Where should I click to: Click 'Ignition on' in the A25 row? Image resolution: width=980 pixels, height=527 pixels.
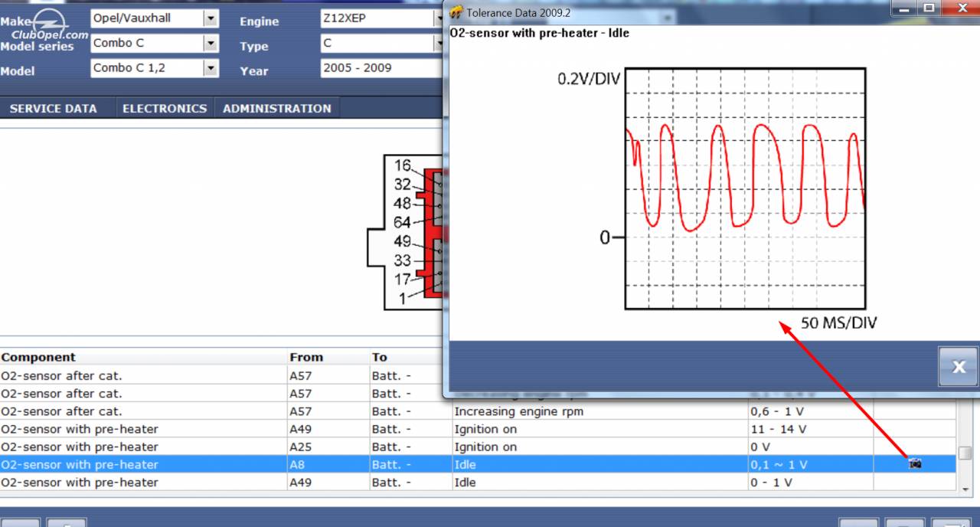pos(485,447)
